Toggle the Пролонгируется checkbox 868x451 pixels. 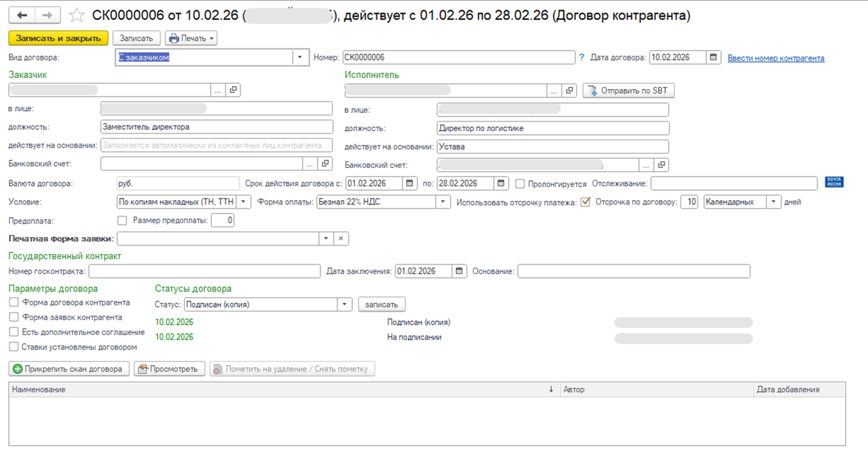(x=520, y=184)
